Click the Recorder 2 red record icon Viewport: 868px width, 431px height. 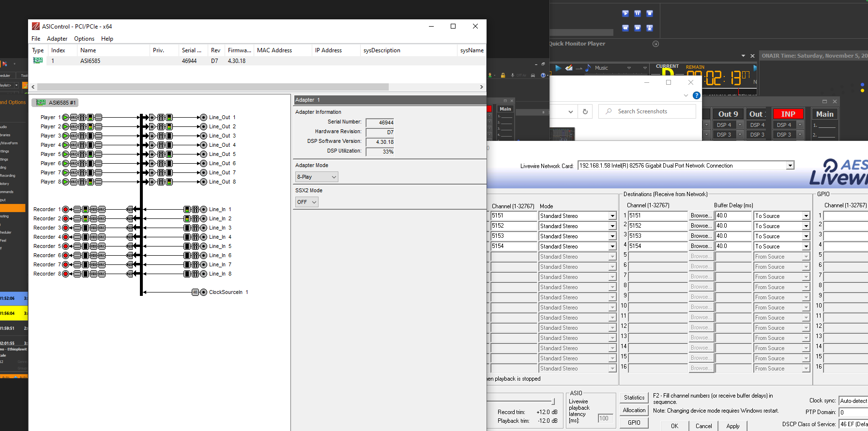[x=65, y=218]
